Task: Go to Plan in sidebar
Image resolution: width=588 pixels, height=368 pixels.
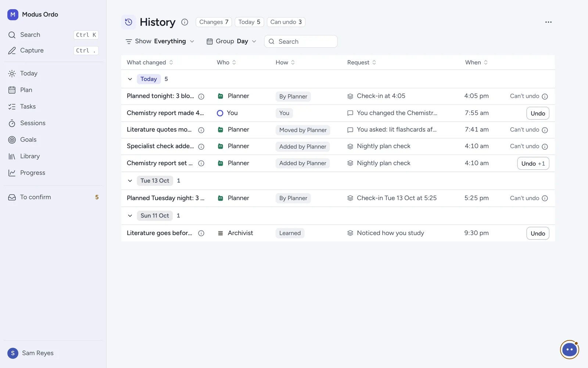Action: [x=53, y=90]
